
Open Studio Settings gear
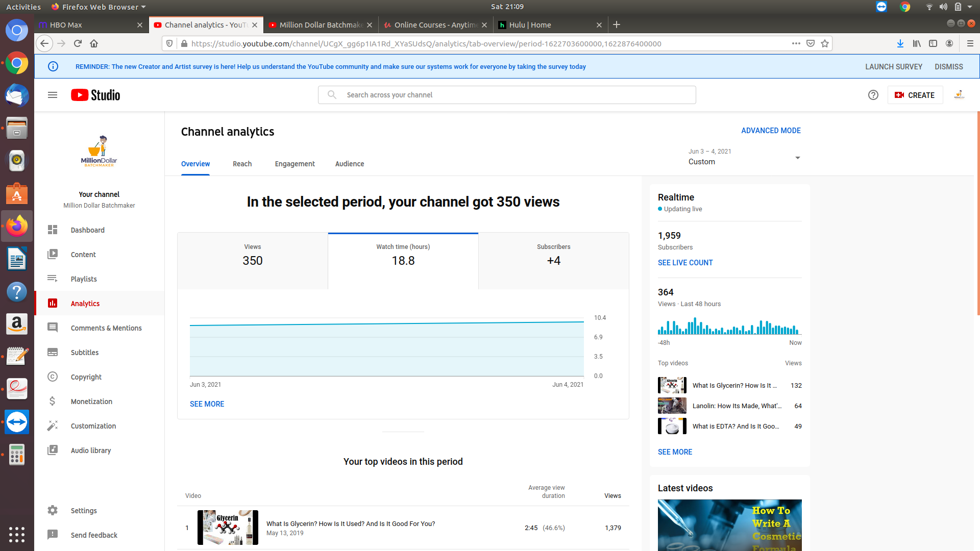click(x=53, y=511)
